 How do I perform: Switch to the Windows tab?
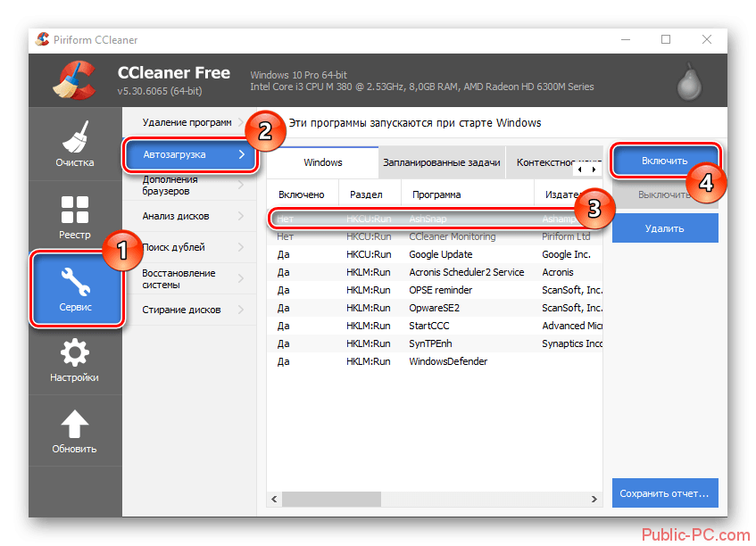[322, 163]
